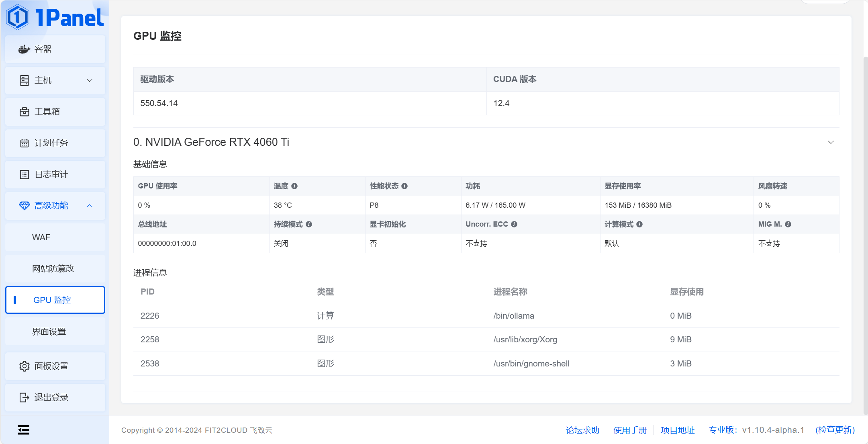
Task: Open the 使用手册 link
Action: click(x=630, y=430)
